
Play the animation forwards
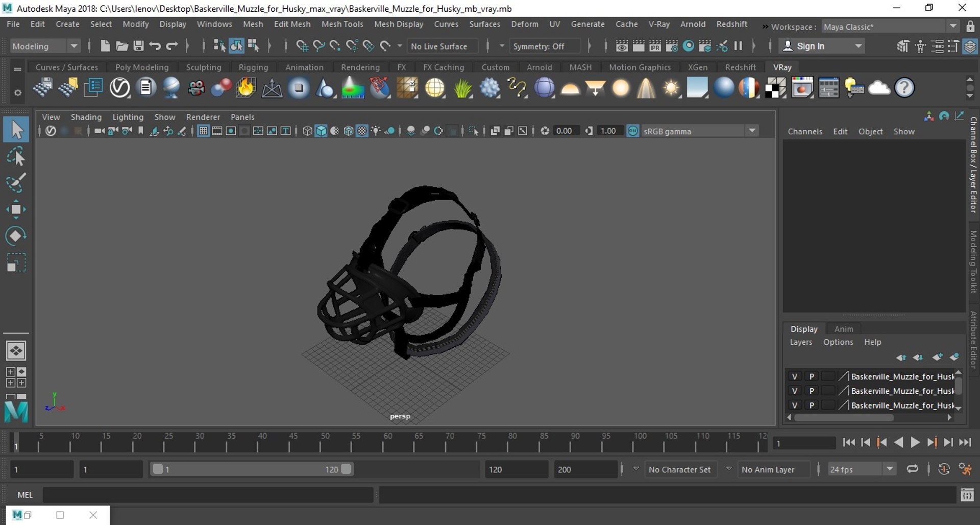pos(915,443)
